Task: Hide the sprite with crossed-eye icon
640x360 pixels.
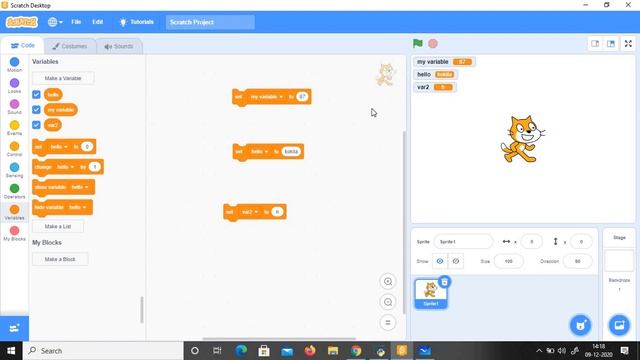Action: point(456,261)
